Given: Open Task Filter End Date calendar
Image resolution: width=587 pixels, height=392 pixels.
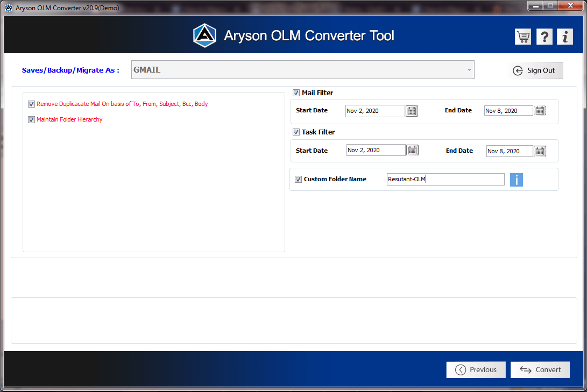Looking at the screenshot, I should (x=540, y=151).
